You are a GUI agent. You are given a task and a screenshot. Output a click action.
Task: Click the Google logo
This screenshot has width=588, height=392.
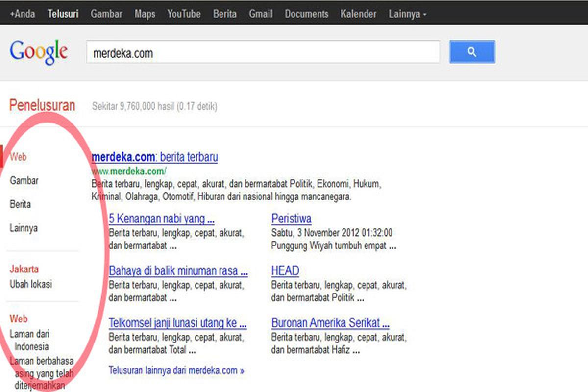pyautogui.click(x=38, y=52)
